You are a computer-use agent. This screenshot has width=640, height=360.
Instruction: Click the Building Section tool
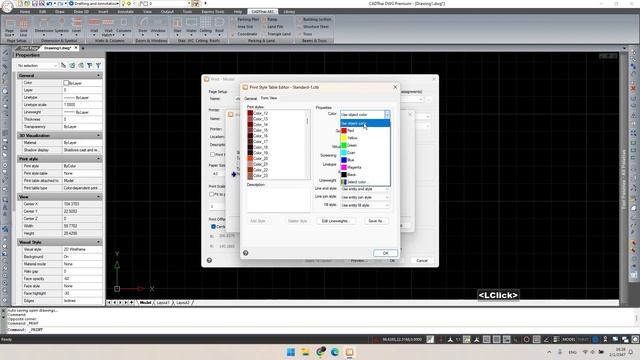click(x=314, y=19)
